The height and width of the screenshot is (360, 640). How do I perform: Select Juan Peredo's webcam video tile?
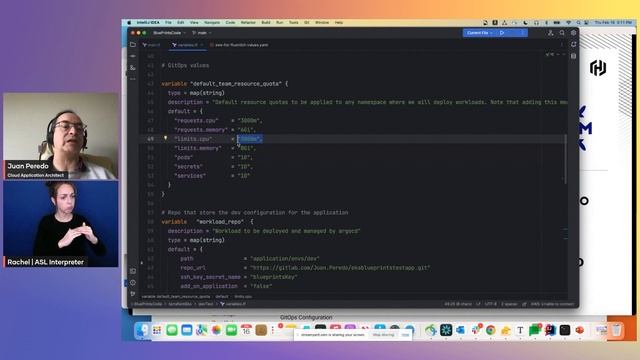[61, 136]
